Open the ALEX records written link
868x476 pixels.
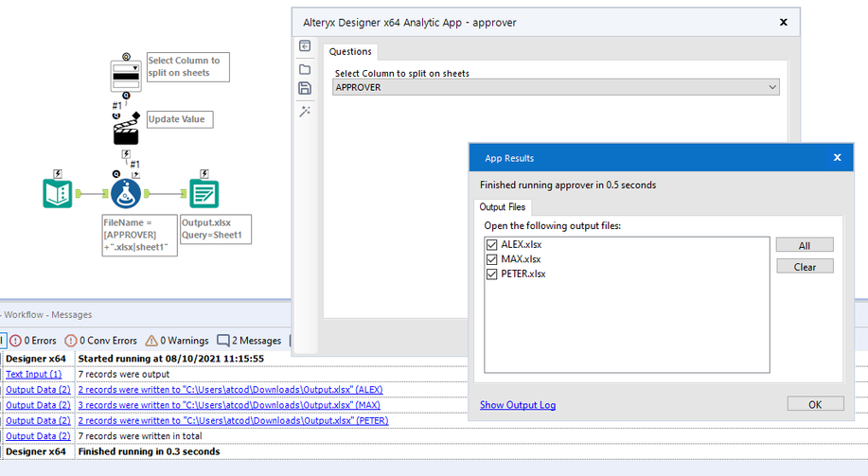coord(230,390)
